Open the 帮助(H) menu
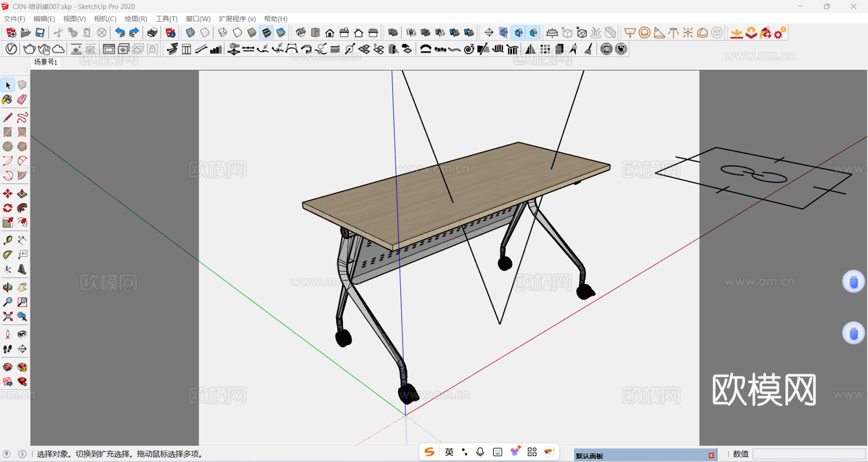Screen dimensions: 868x462 (x=276, y=19)
